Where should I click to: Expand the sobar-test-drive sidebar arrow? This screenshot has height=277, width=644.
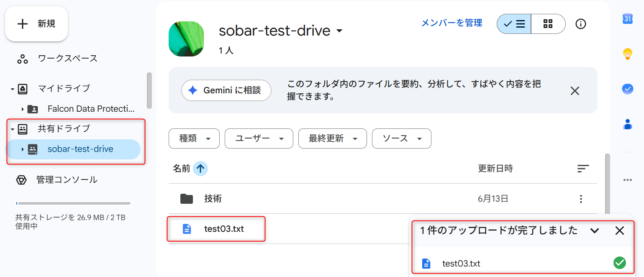pos(22,149)
